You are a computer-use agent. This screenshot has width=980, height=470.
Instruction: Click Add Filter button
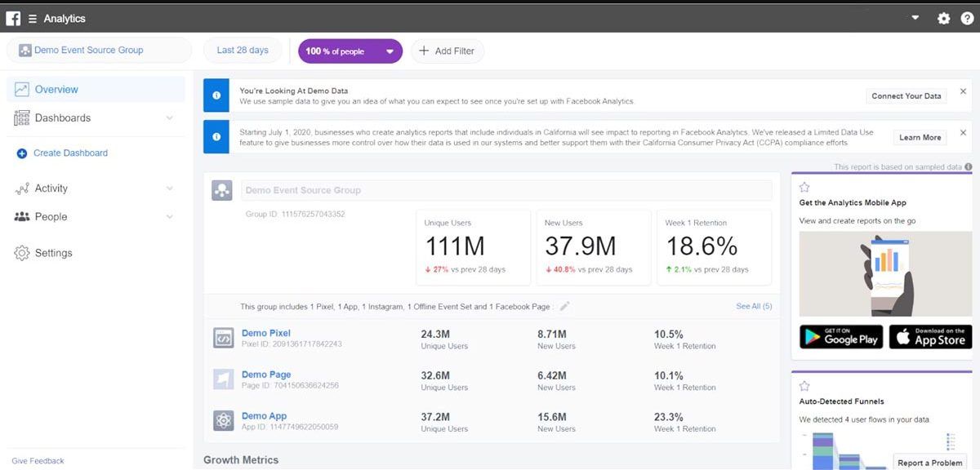pos(448,51)
